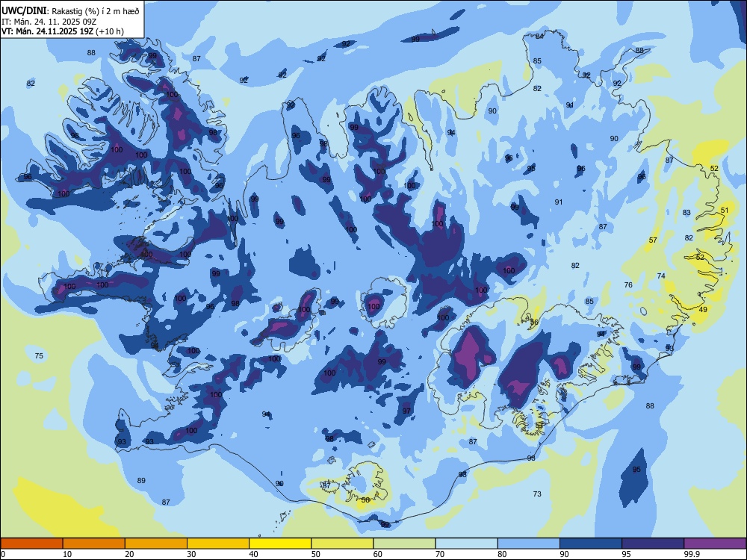Viewport: 747px width, 560px height.
Task: Select the golden 30–40 legend color band
Action: point(218,544)
